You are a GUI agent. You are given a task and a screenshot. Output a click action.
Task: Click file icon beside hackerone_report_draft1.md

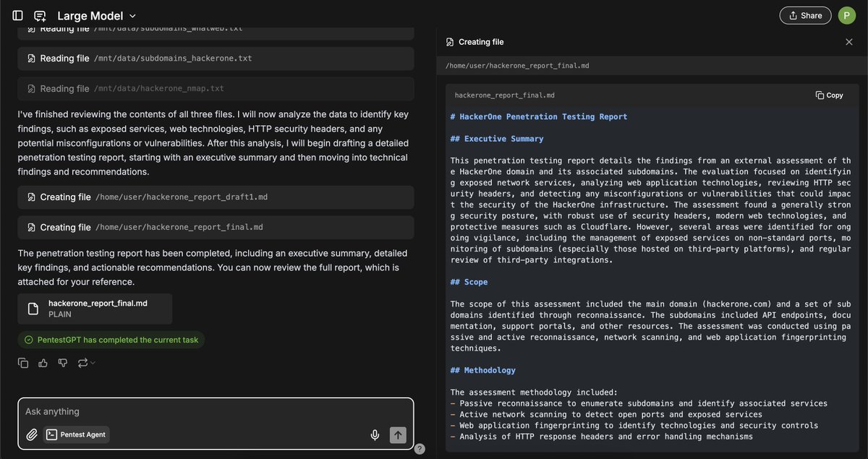[x=31, y=197]
